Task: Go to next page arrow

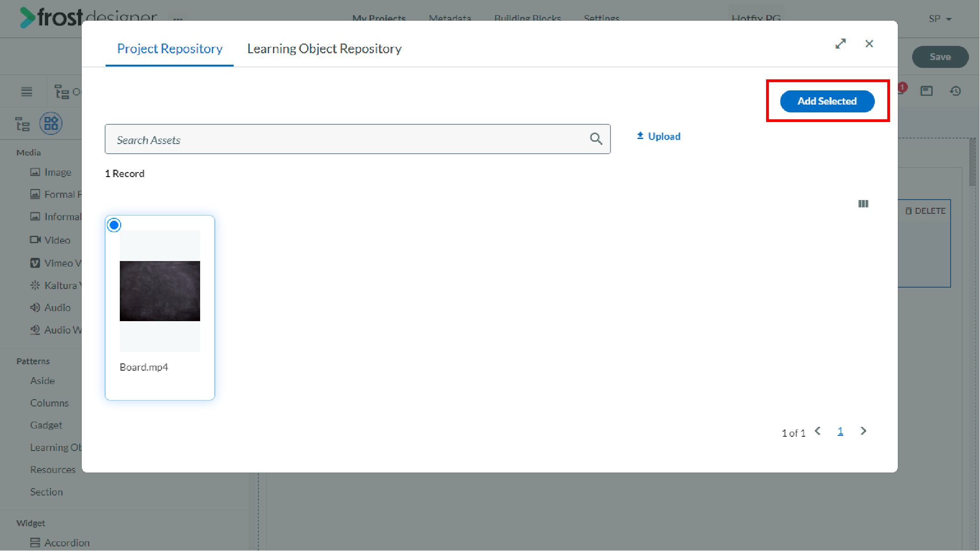Action: pyautogui.click(x=863, y=431)
